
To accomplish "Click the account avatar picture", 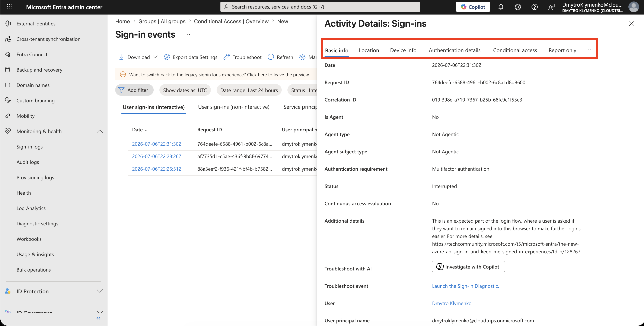I will (x=634, y=7).
